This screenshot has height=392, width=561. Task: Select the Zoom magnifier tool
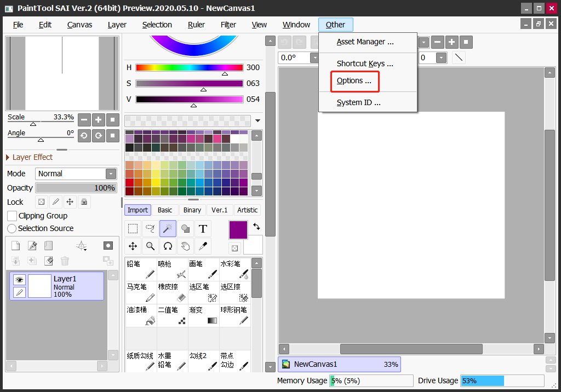[150, 246]
